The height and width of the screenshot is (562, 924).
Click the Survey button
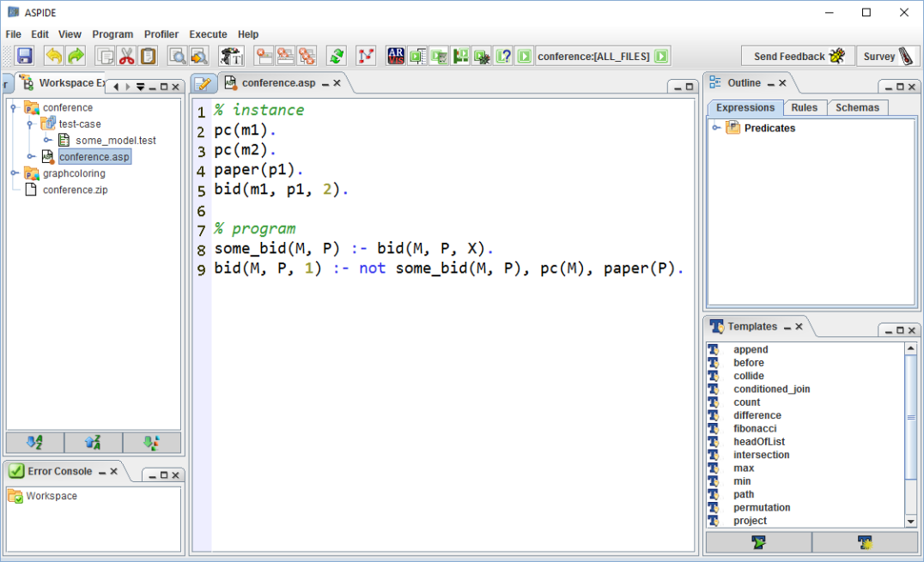tap(888, 57)
